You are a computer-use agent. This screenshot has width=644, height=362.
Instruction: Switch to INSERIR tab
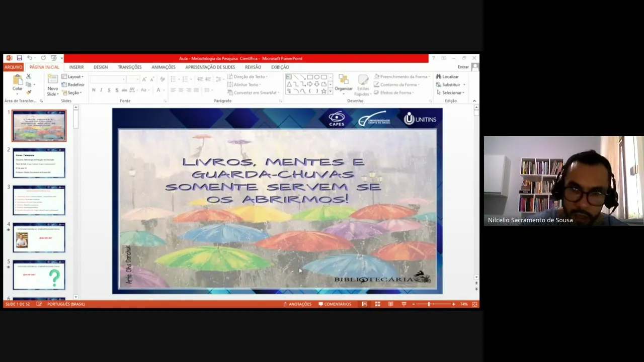pyautogui.click(x=76, y=67)
